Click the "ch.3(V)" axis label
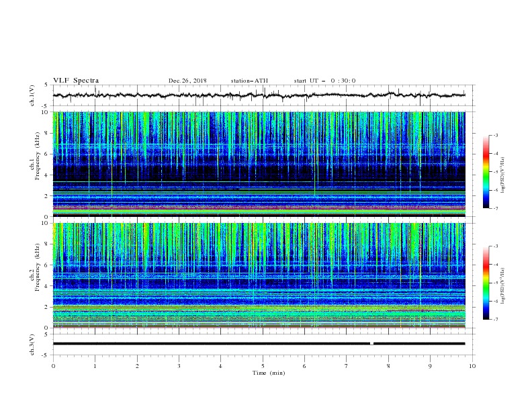Screen dimensions: 532x411 click(32, 345)
